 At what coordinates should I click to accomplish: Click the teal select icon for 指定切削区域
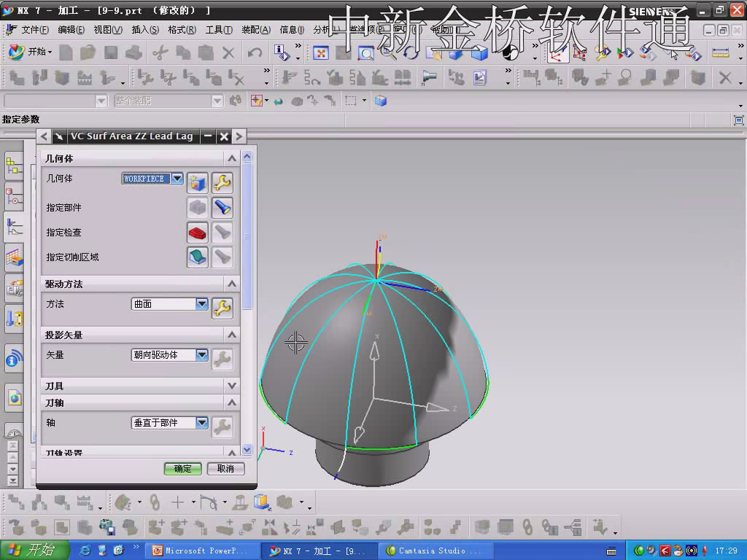pyautogui.click(x=197, y=257)
